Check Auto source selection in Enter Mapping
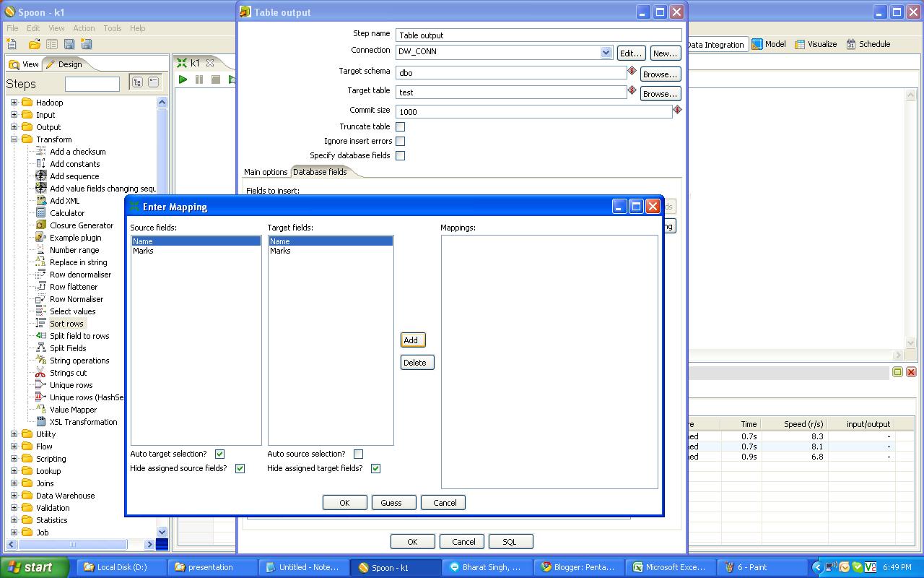This screenshot has width=924, height=578. [359, 454]
